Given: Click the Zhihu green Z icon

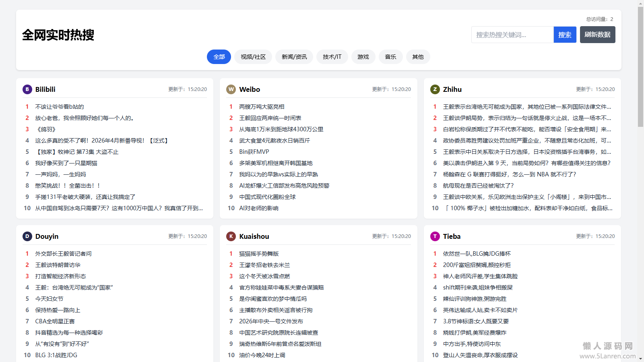Looking at the screenshot, I should click(435, 89).
